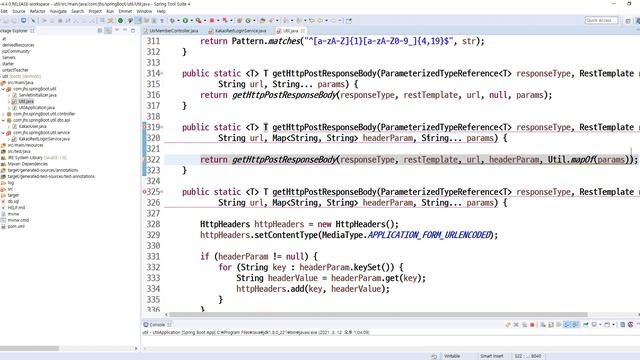
Task: Click the Package Explorer horizontal scrollbar
Action: click(x=29, y=348)
